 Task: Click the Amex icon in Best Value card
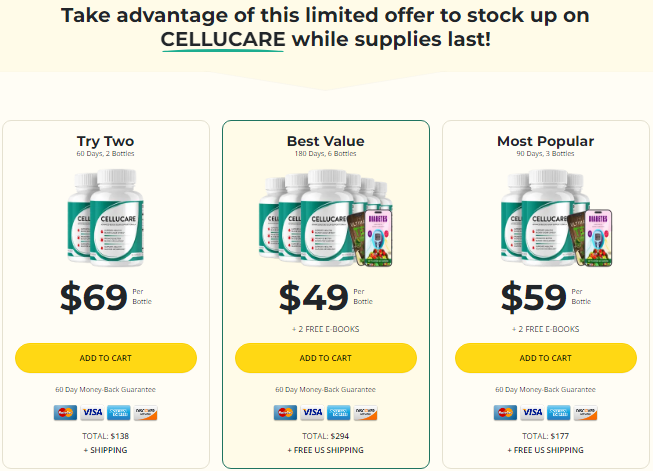[339, 412]
